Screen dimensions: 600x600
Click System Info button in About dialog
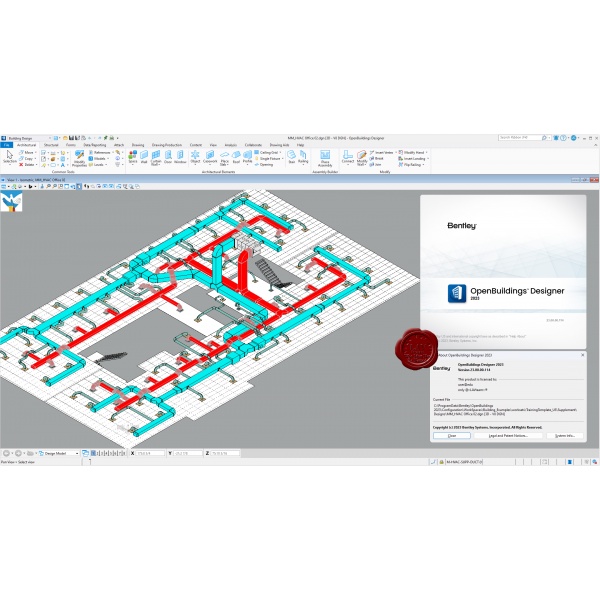pyautogui.click(x=565, y=436)
